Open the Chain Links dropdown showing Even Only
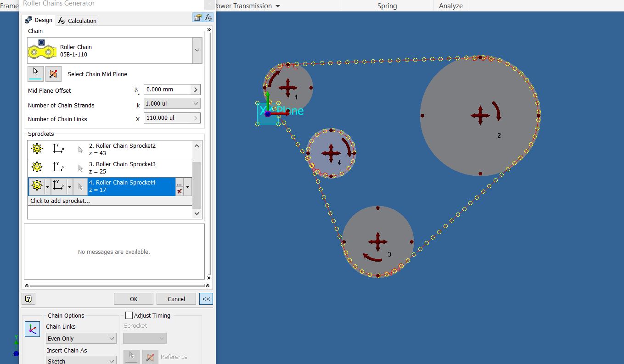Image resolution: width=624 pixels, height=364 pixels. coord(81,338)
